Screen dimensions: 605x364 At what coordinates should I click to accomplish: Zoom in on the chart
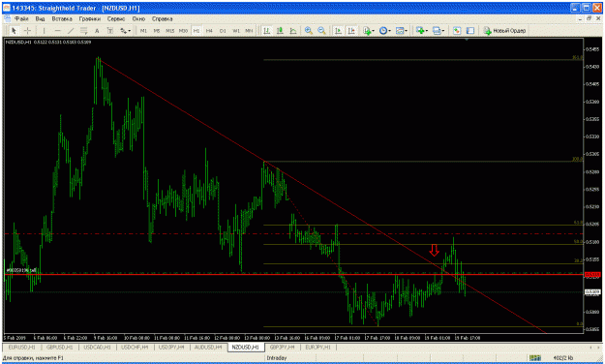(x=309, y=30)
